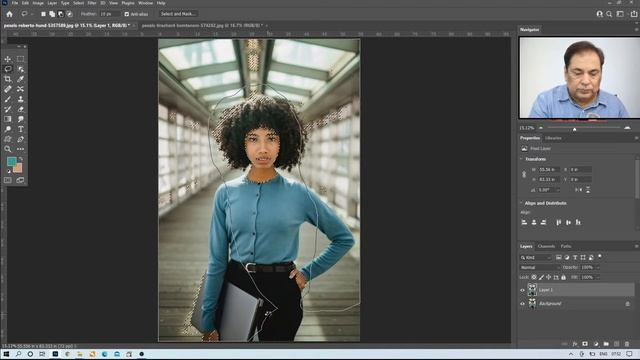
Task: Open the Edit Toolbar three-dots button
Action: 20,149
